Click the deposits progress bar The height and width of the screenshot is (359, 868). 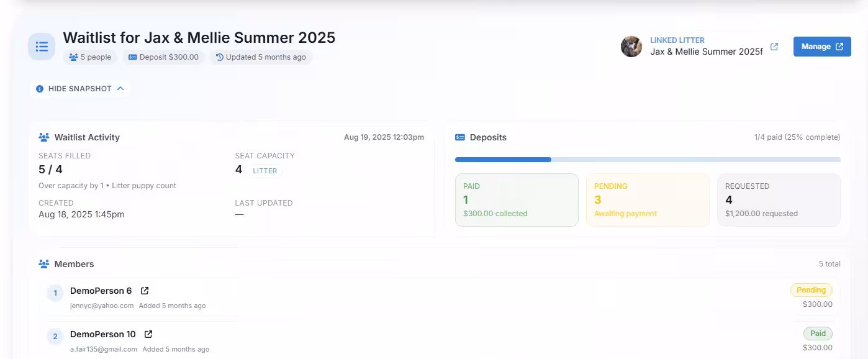[x=648, y=160]
